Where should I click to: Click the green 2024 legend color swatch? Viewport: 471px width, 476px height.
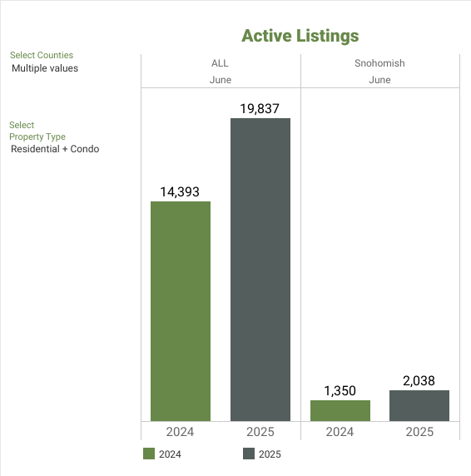coord(149,454)
